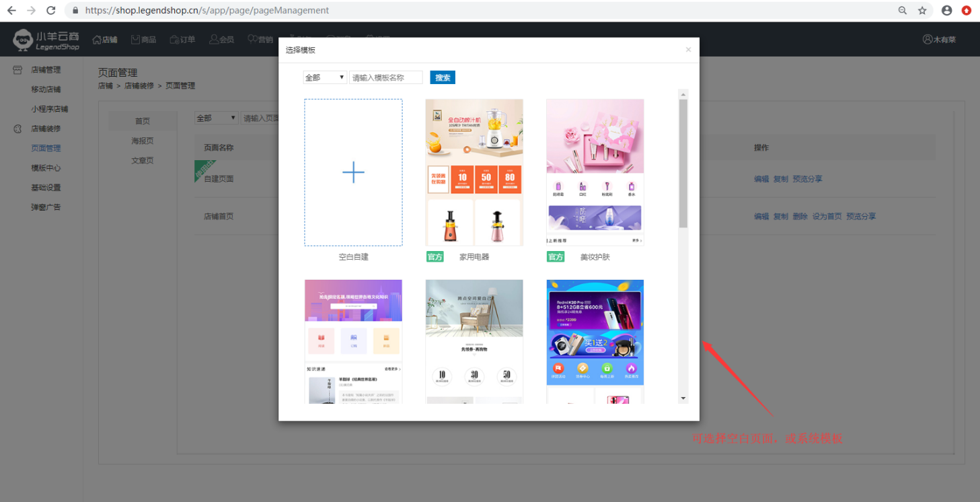This screenshot has height=502, width=980.
Task: Click the blank template plus icon
Action: 353,173
